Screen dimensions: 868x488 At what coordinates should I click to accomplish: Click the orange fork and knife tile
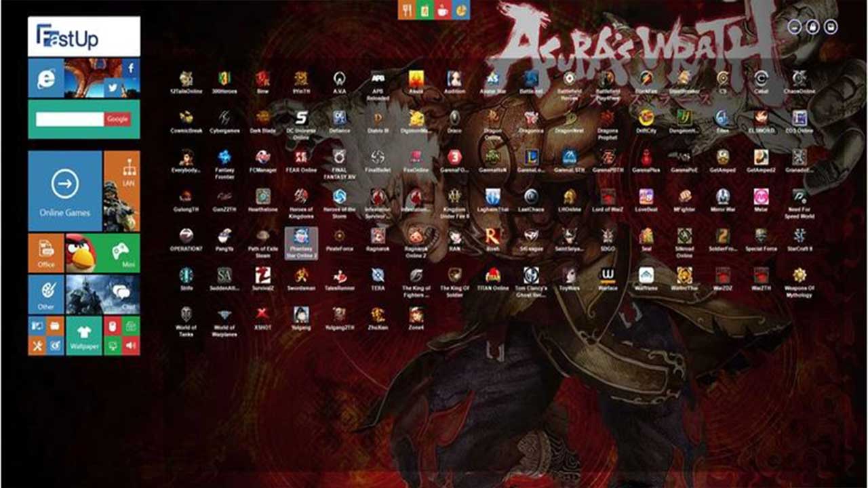pyautogui.click(x=407, y=10)
